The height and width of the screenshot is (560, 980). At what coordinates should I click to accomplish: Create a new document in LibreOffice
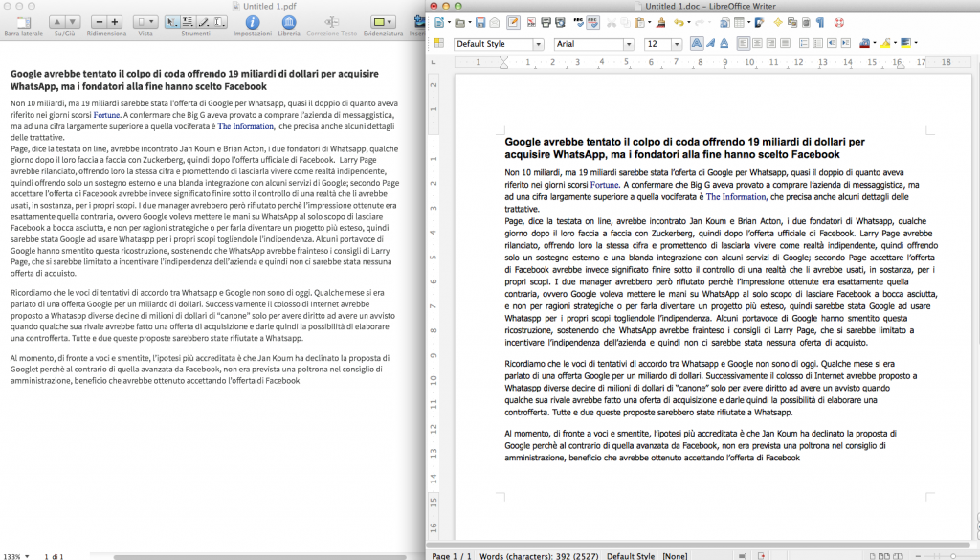click(x=439, y=23)
